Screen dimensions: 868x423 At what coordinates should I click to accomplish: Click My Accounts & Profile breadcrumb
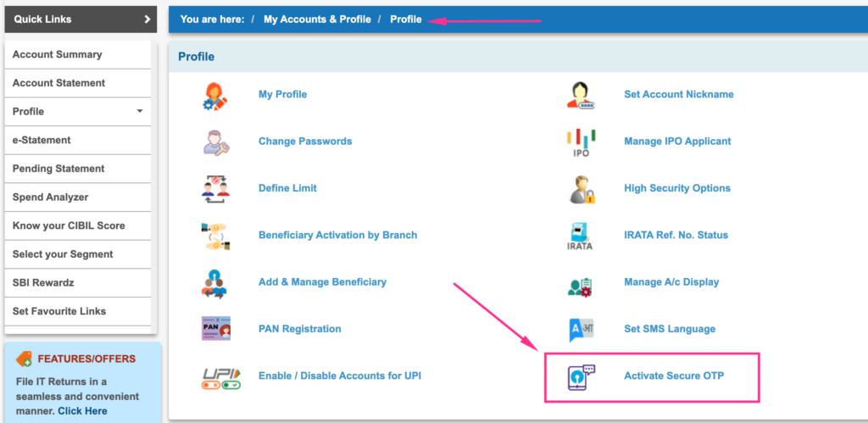(317, 19)
